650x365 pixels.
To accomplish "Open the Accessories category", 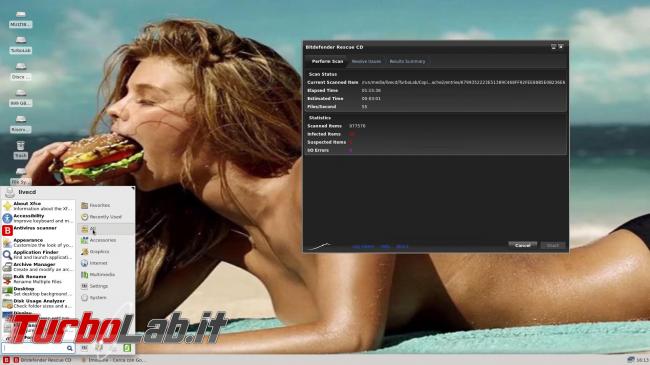I will pyautogui.click(x=106, y=240).
